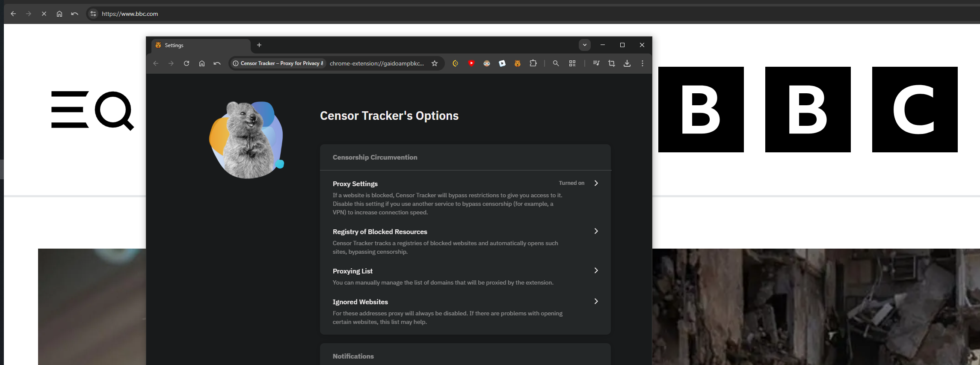Image resolution: width=980 pixels, height=365 pixels.
Task: Click the chrome-extension URL in the address bar
Action: [x=377, y=63]
